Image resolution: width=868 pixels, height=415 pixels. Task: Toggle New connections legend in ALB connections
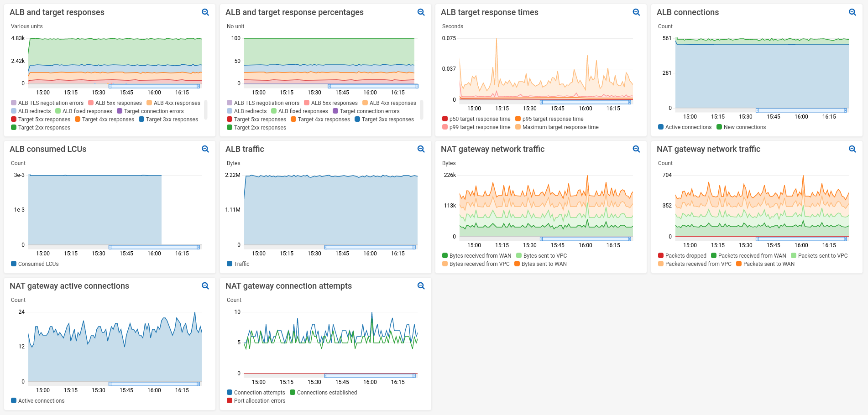coord(741,127)
